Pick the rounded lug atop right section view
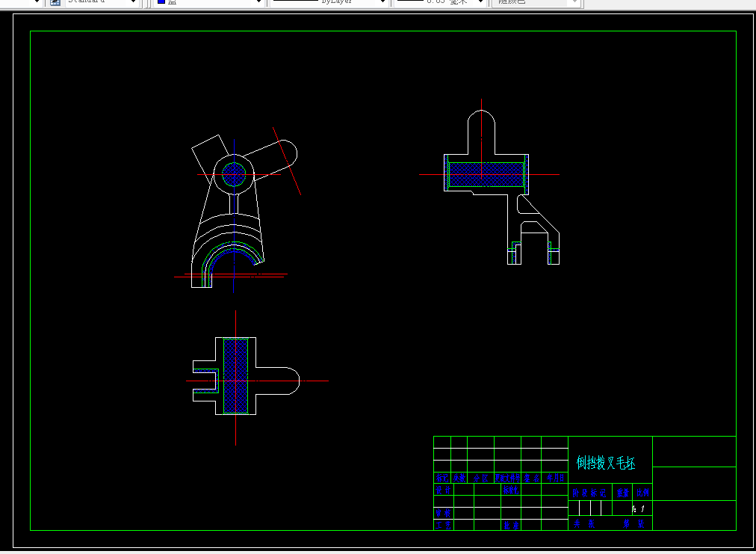This screenshot has height=554, width=756. click(x=481, y=132)
